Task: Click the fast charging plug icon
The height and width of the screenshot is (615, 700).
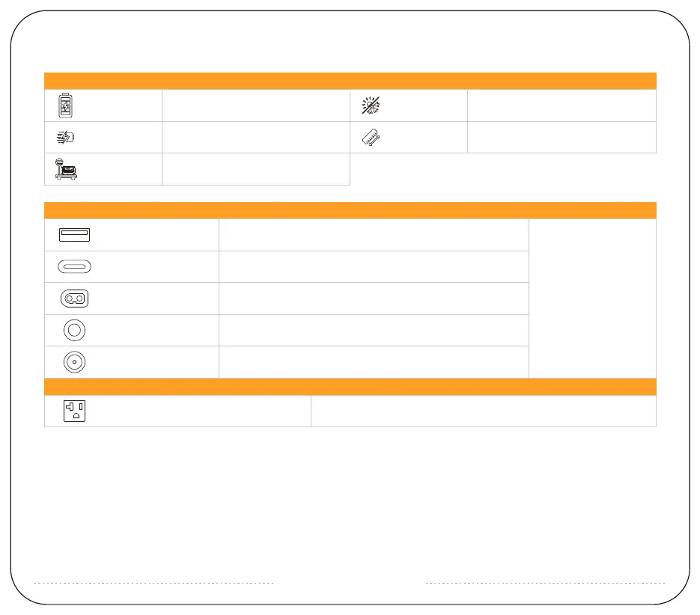Action: tap(67, 137)
